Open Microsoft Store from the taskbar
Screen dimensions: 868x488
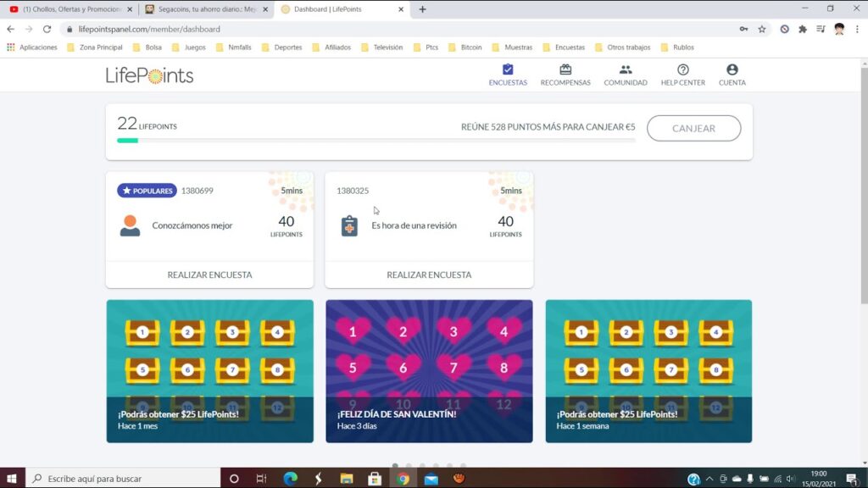pos(375,479)
